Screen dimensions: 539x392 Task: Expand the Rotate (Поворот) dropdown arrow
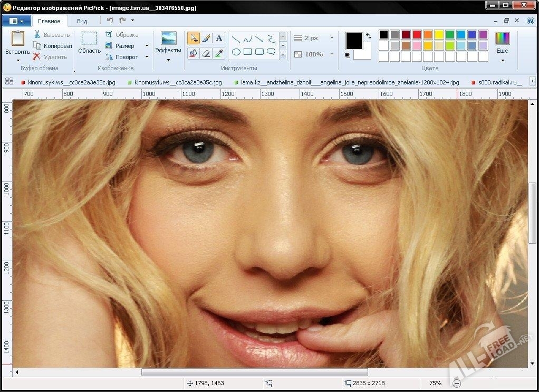[147, 57]
